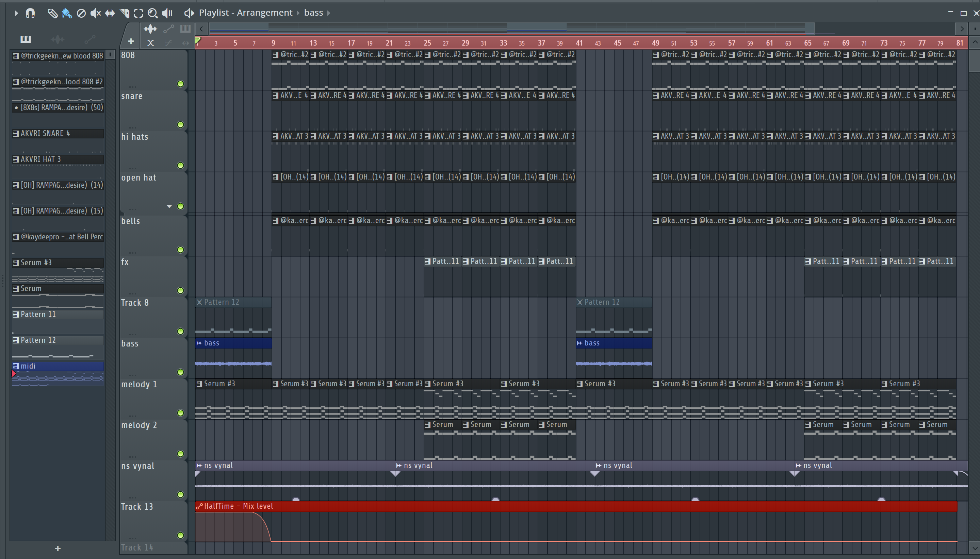Select the Playback speaker tool

coord(167,13)
